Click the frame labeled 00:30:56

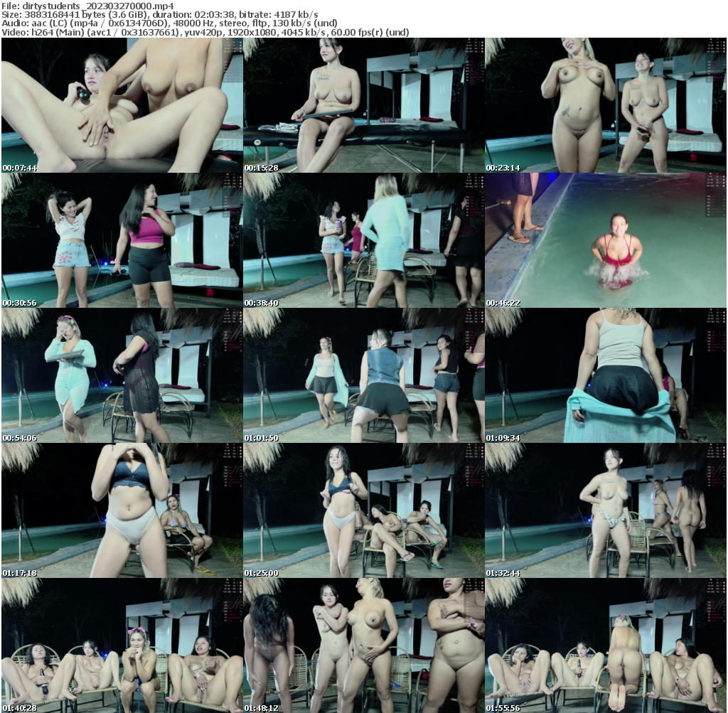(122, 240)
